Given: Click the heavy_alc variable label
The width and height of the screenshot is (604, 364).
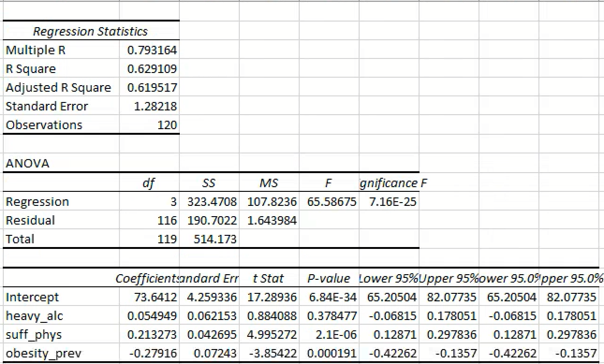Looking at the screenshot, I should tap(34, 316).
